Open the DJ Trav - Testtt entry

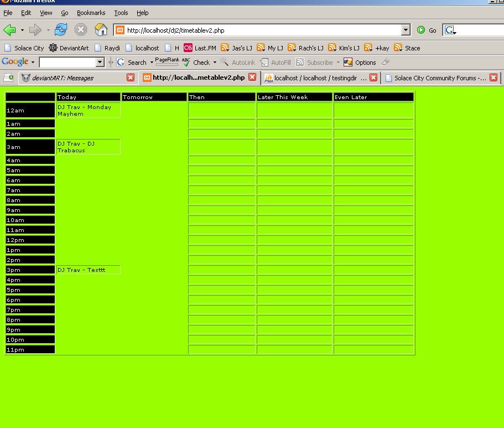[x=81, y=270]
